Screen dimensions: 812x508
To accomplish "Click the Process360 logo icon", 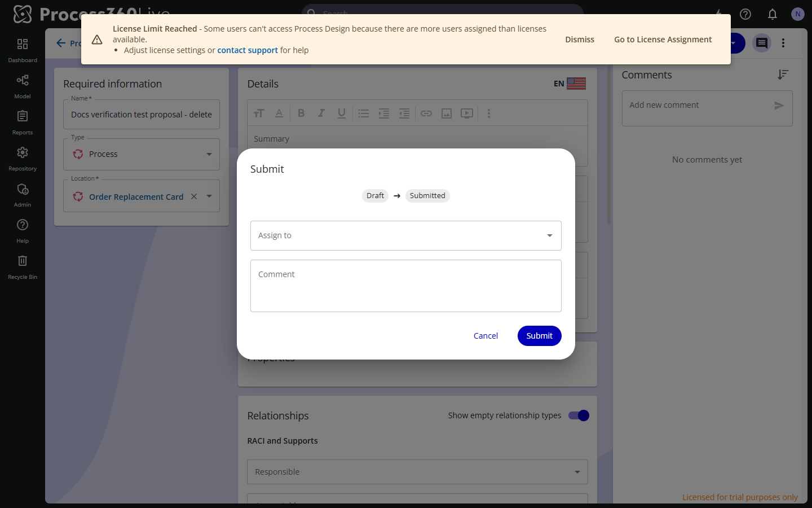I will [23, 14].
